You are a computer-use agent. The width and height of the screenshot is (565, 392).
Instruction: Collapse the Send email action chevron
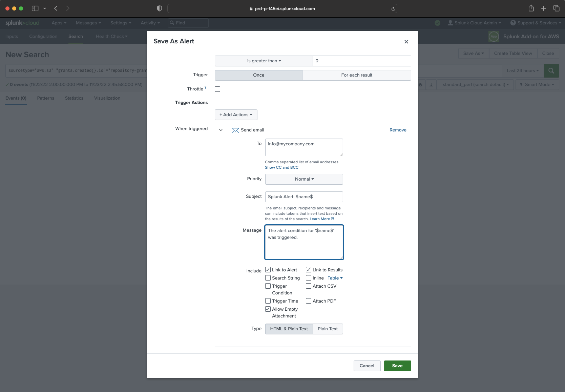point(221,130)
